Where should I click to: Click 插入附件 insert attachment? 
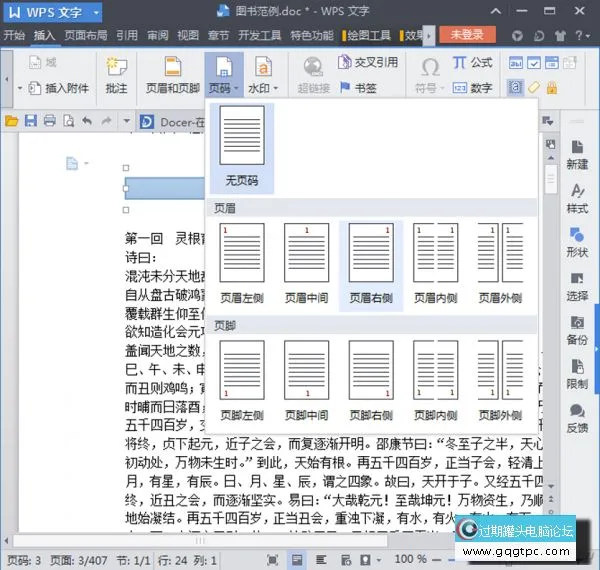click(x=59, y=88)
